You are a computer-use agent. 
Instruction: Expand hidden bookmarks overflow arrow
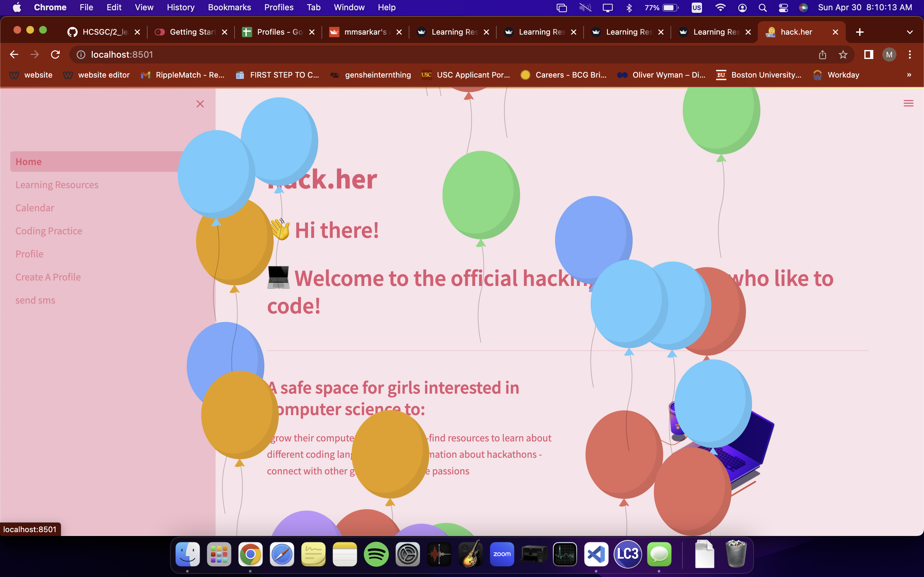click(x=909, y=75)
